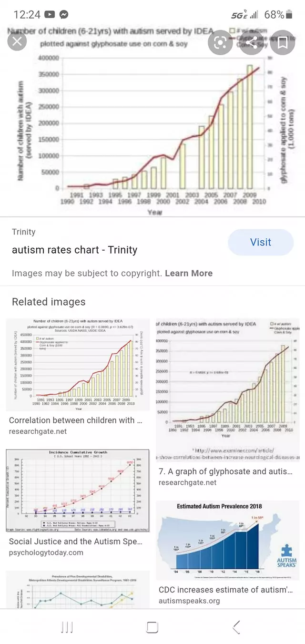The height and width of the screenshot is (644, 305).
Task: Open the Learn More copyright link
Action: 189,273
